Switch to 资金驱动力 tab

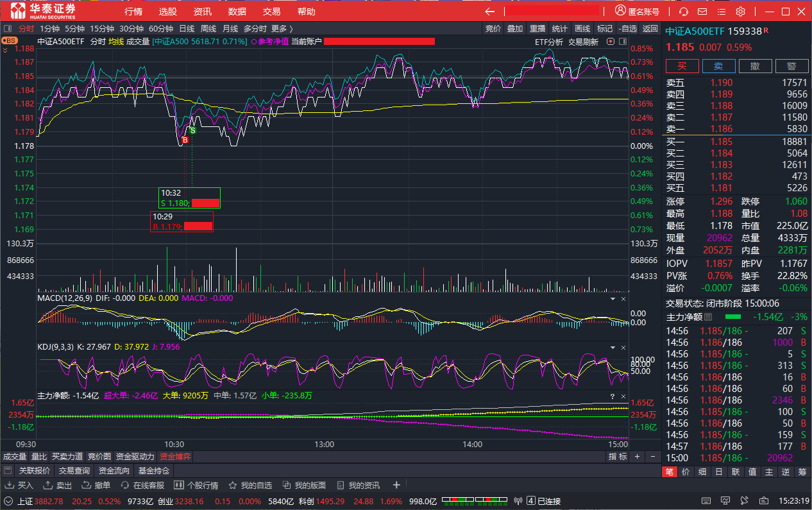[x=135, y=457]
